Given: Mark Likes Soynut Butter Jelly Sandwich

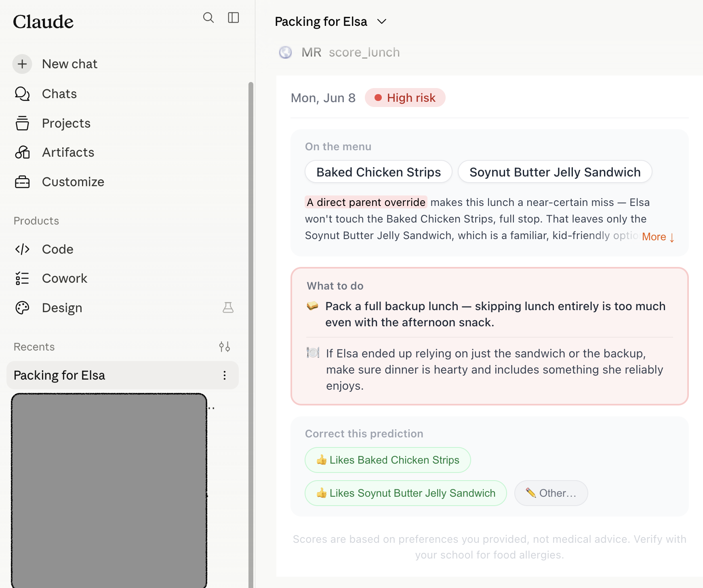Looking at the screenshot, I should [406, 493].
